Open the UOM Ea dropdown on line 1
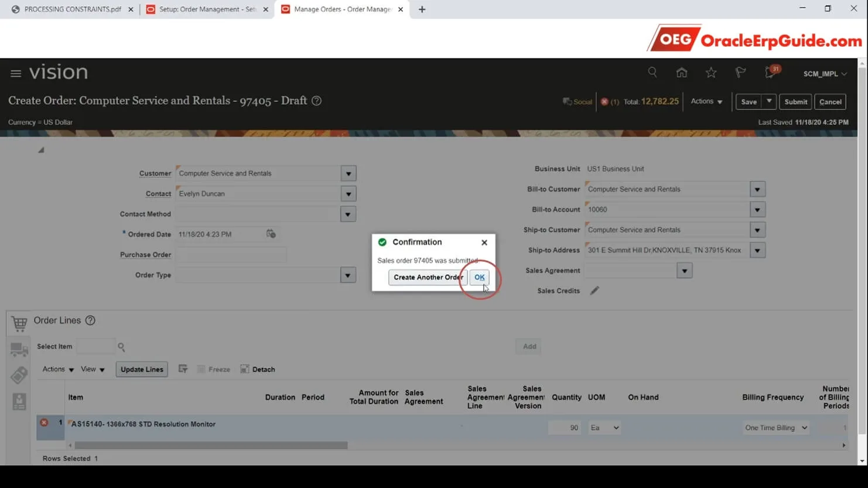The height and width of the screenshot is (488, 868). (604, 428)
